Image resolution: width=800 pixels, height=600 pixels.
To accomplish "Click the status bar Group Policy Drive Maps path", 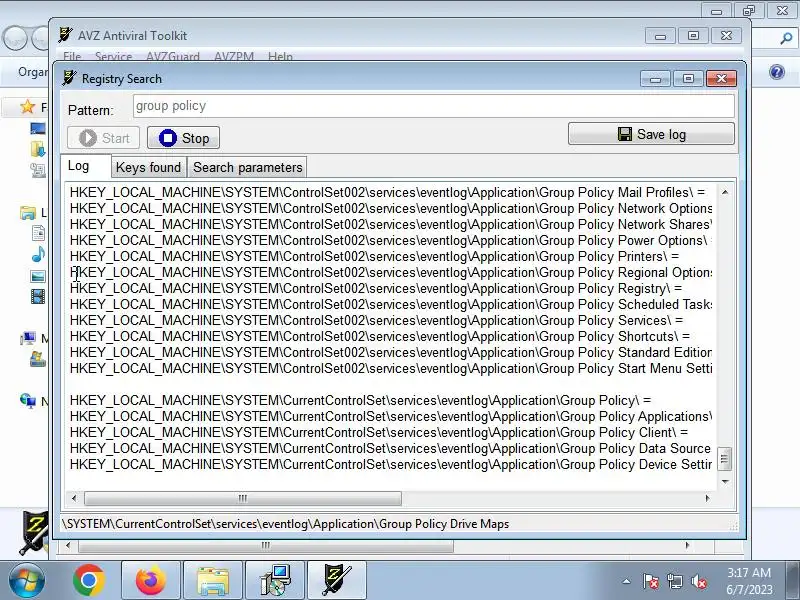I will [x=286, y=524].
